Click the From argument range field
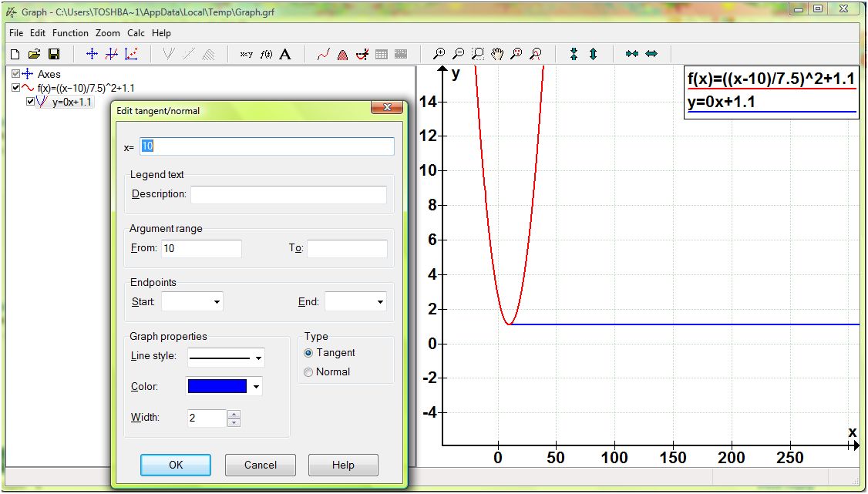This screenshot has height=494, width=868. pos(201,249)
